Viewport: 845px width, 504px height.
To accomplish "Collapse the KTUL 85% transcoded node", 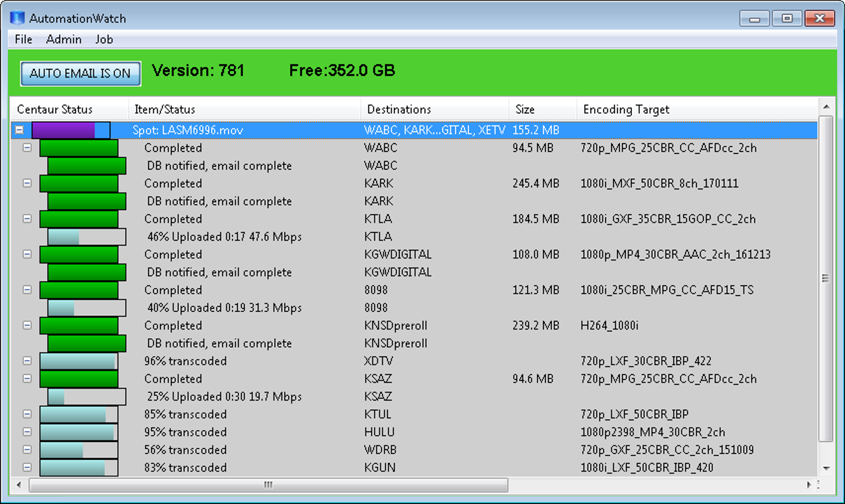I will coord(27,414).
